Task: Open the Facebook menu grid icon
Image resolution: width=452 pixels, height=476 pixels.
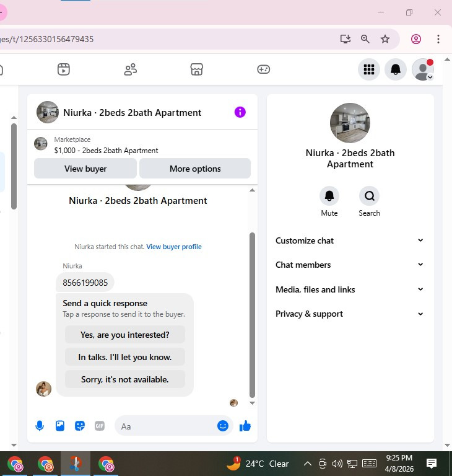Action: coord(369,69)
